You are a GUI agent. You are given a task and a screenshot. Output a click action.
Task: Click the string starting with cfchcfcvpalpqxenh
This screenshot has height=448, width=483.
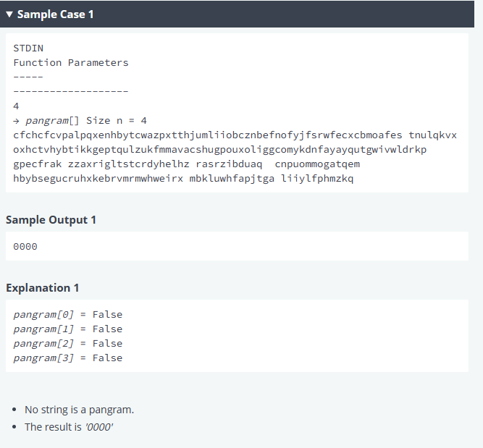click(x=208, y=135)
